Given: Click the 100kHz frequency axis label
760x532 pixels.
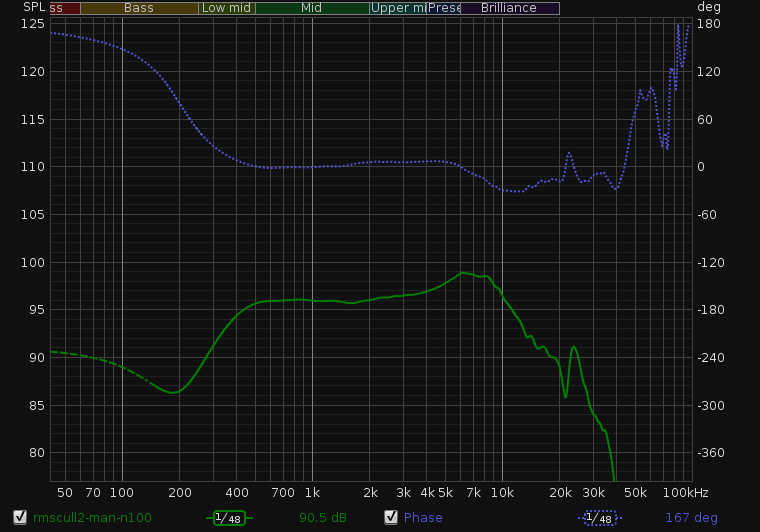Looking at the screenshot, I should tap(686, 493).
